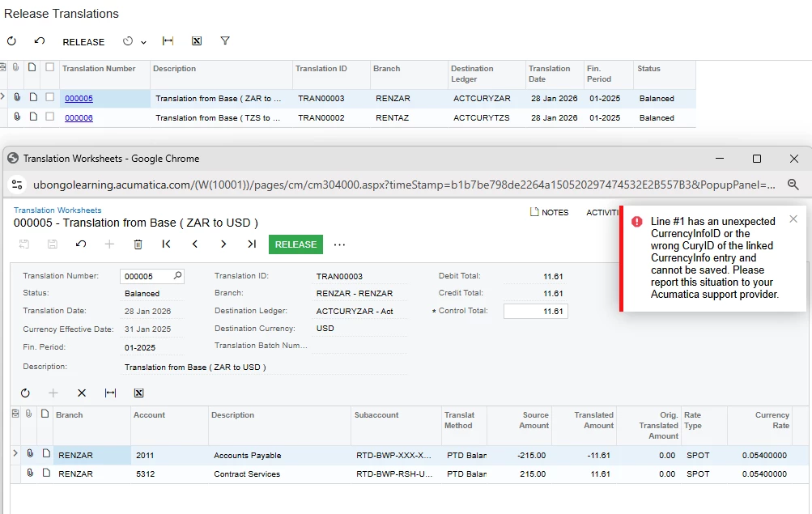Image resolution: width=812 pixels, height=514 pixels.
Task: Click the green RELEASE button
Action: 295,244
